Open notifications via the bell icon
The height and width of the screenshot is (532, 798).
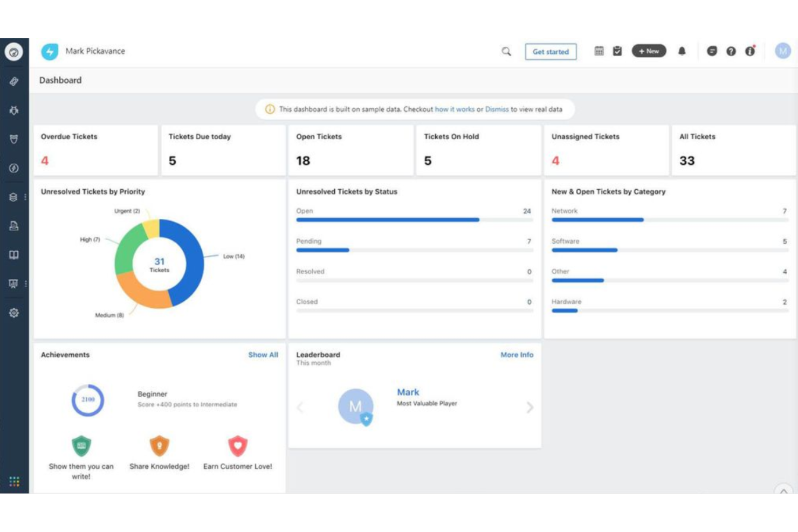click(x=682, y=51)
